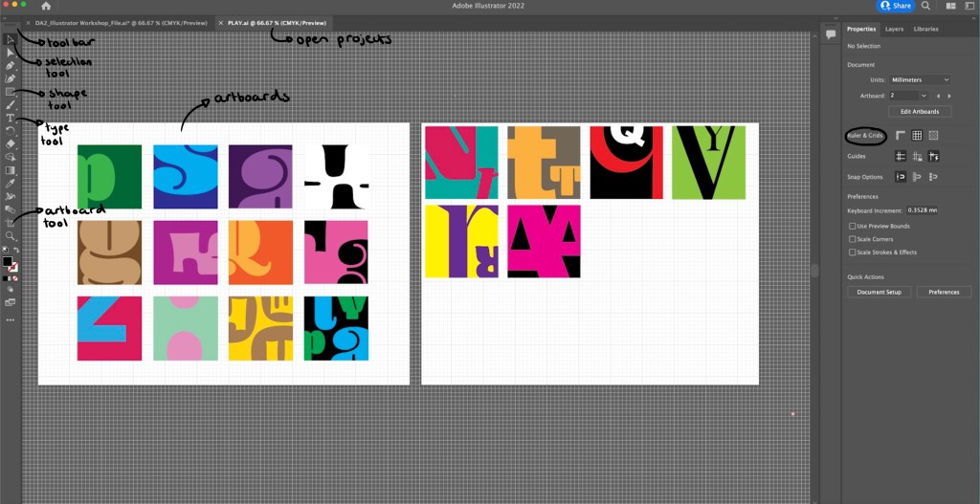The height and width of the screenshot is (504, 980).
Task: Open the comments speech bubble panel
Action: click(x=831, y=33)
